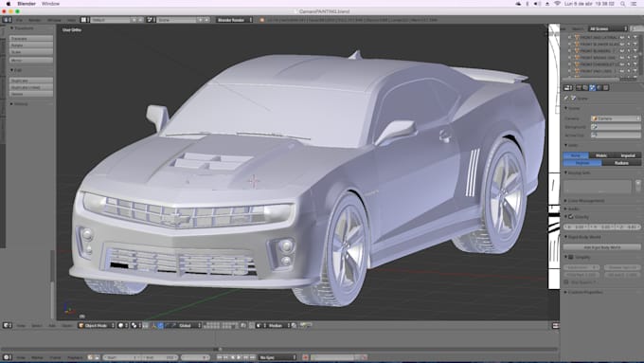The width and height of the screenshot is (644, 363).
Task: Open the Object Mode dropdown
Action: click(x=97, y=325)
